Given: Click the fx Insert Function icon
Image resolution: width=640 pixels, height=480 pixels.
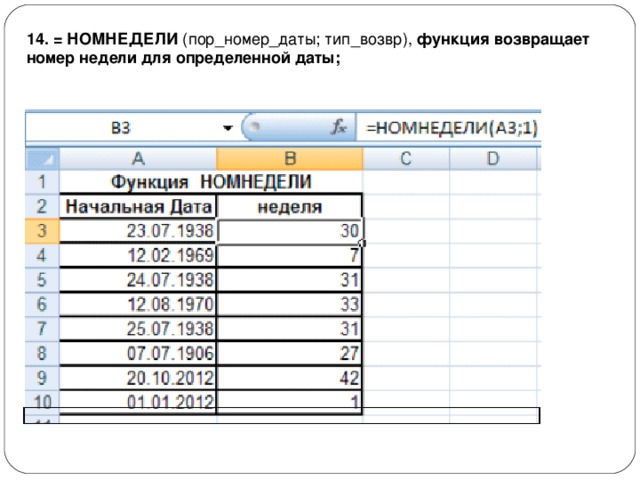Looking at the screenshot, I should [x=338, y=127].
